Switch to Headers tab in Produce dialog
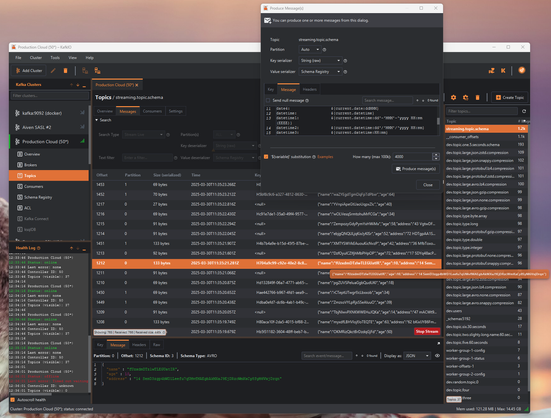This screenshot has width=551, height=418. click(310, 89)
